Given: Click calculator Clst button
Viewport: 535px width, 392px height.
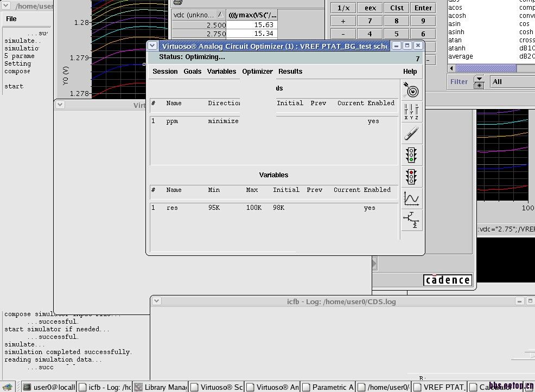Looking at the screenshot, I should click(x=397, y=8).
